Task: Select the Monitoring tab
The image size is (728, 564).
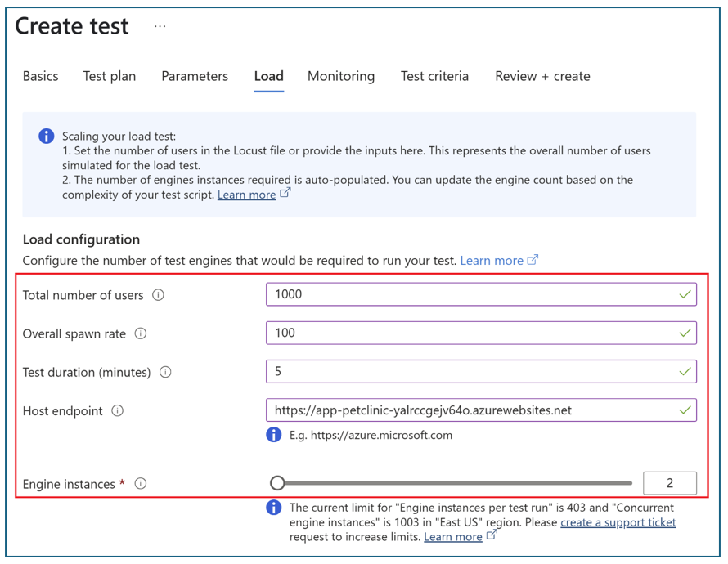Action: (341, 76)
